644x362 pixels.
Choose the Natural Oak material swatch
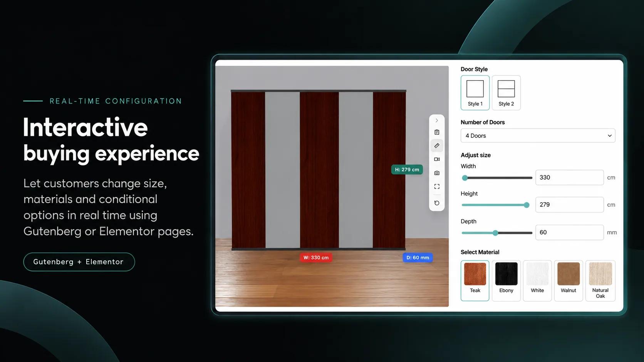coord(600,280)
